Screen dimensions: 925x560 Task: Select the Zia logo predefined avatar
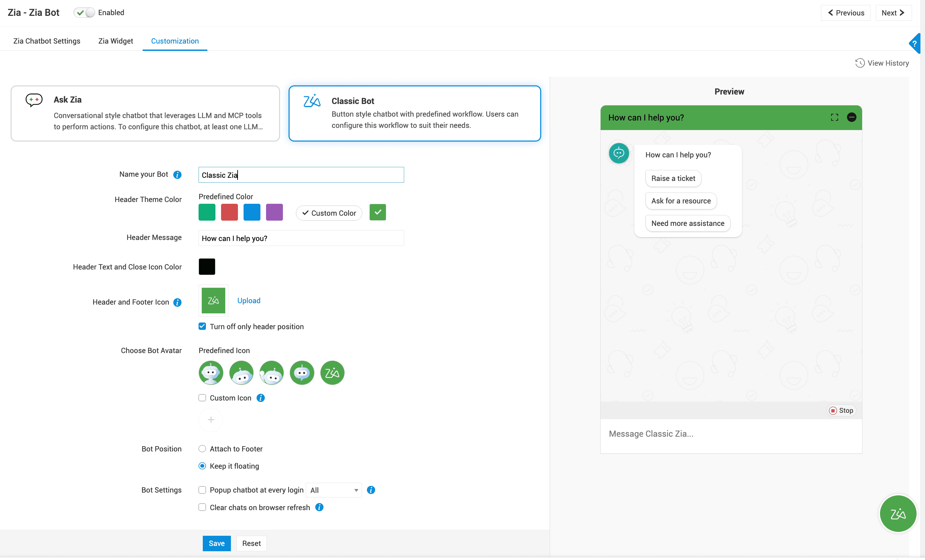[x=332, y=373]
